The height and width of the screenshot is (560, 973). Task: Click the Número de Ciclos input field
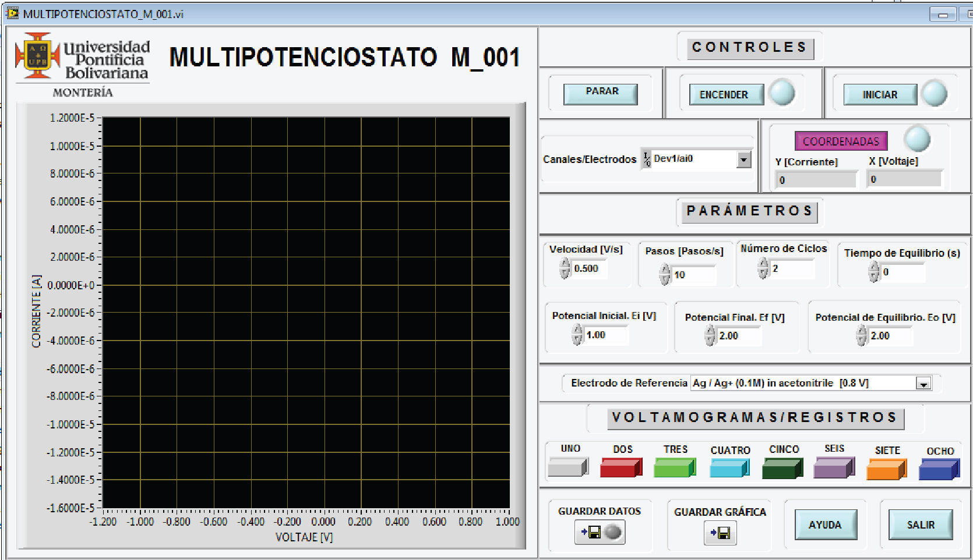click(791, 268)
